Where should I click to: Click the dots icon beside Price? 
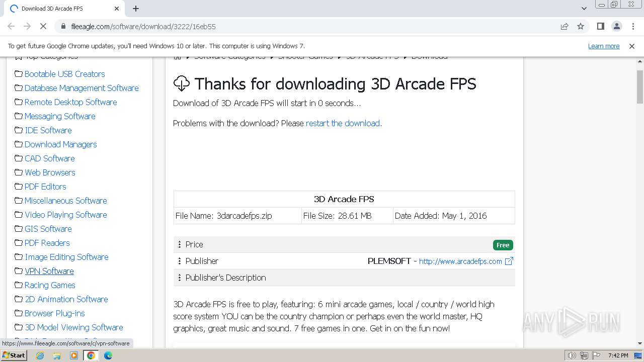click(x=179, y=244)
